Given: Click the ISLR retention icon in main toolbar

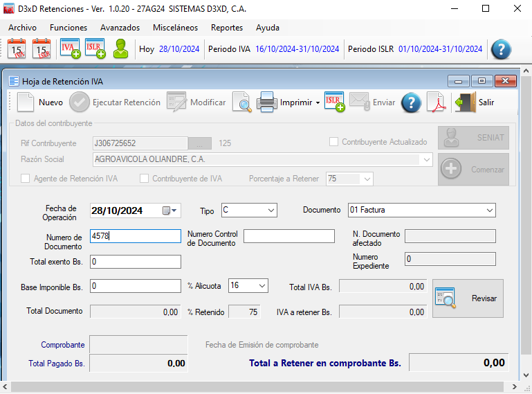Looking at the screenshot, I should click(x=95, y=49).
